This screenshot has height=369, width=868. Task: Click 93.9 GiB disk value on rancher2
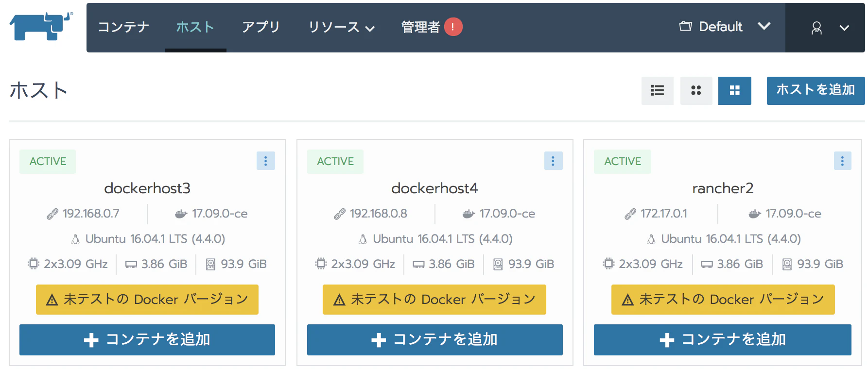pos(820,264)
